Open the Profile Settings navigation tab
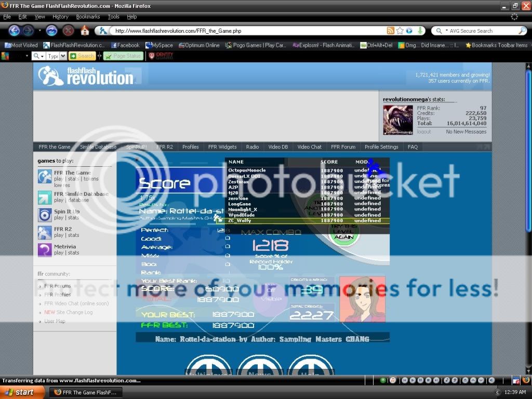This screenshot has width=532, height=399. 381,147
